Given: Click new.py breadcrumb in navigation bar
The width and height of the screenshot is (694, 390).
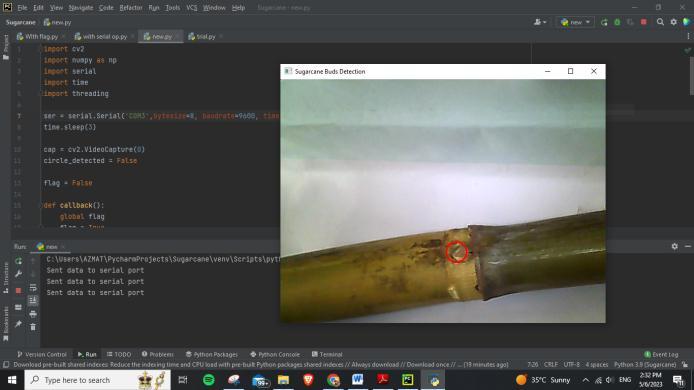Looking at the screenshot, I should [x=58, y=22].
